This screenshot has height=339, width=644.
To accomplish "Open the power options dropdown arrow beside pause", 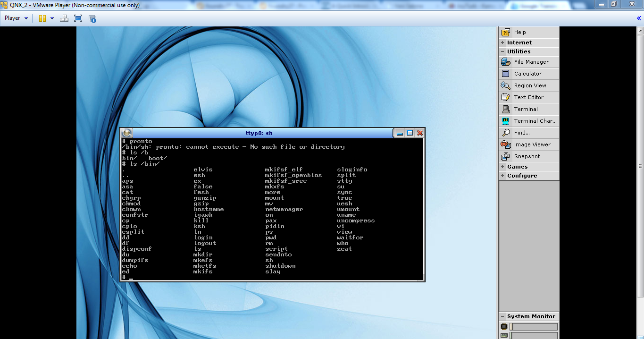I will 52,18.
